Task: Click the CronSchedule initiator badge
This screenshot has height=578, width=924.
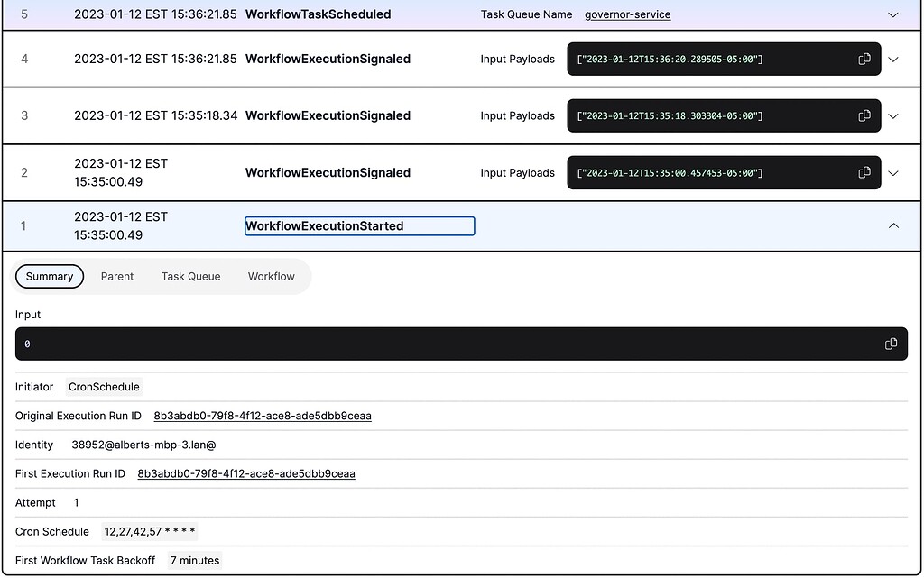Action: coord(104,387)
